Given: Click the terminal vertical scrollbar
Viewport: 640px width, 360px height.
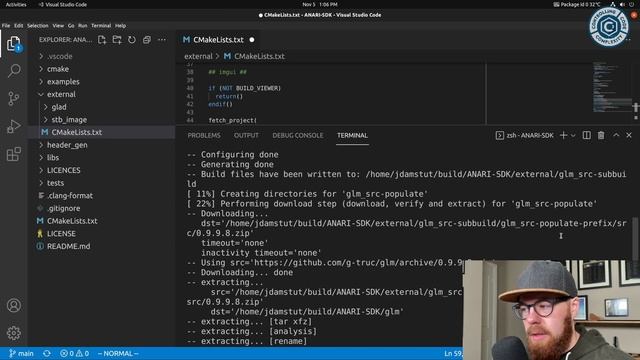Looking at the screenshot, I should (x=635, y=238).
